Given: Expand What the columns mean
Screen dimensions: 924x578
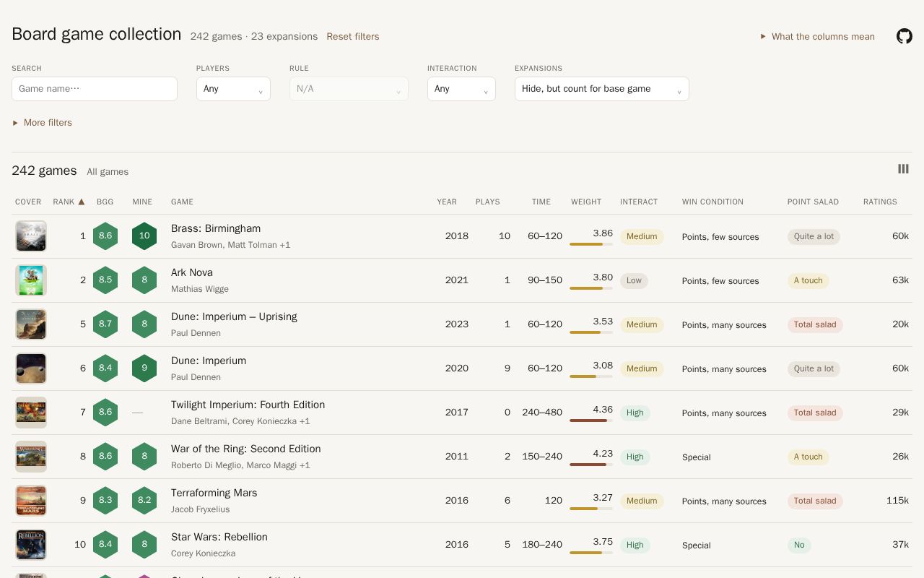Looking at the screenshot, I should tap(817, 36).
